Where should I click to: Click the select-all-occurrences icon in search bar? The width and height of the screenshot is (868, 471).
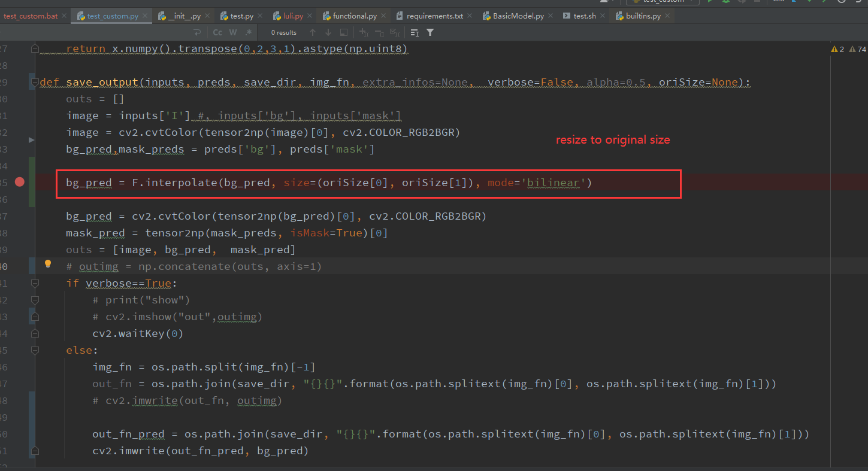[395, 32]
